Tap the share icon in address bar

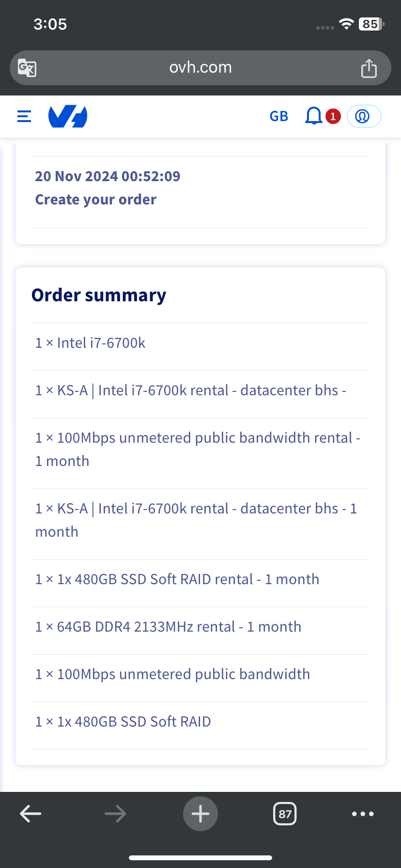pos(369,68)
